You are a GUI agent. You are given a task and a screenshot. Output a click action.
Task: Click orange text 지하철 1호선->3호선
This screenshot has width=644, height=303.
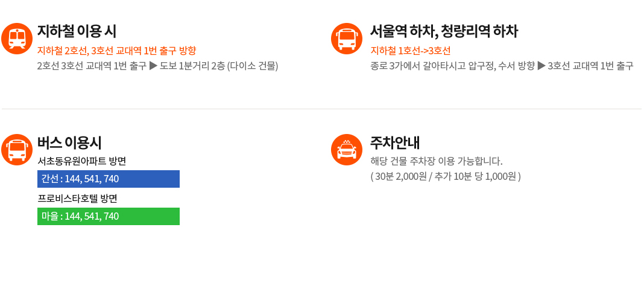tap(411, 51)
